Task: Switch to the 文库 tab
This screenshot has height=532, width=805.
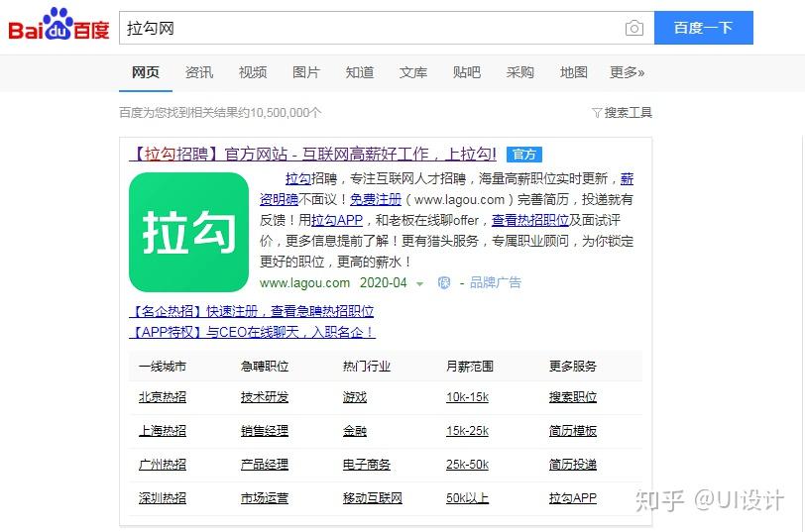Action: (x=412, y=72)
